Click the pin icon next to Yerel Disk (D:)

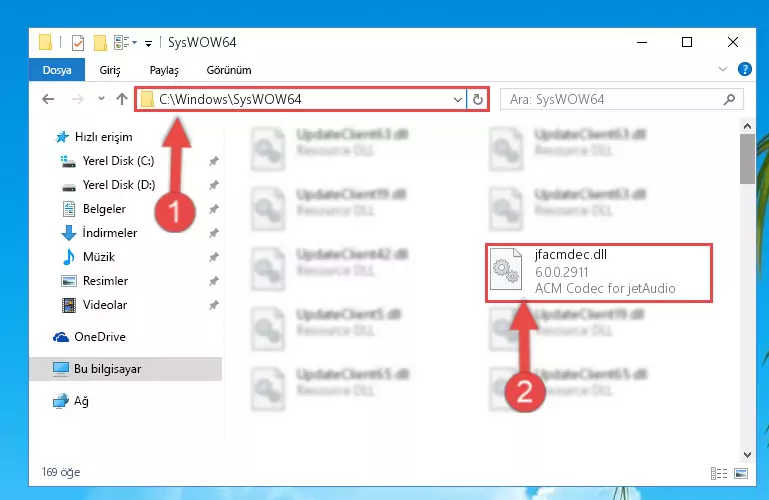pyautogui.click(x=213, y=185)
